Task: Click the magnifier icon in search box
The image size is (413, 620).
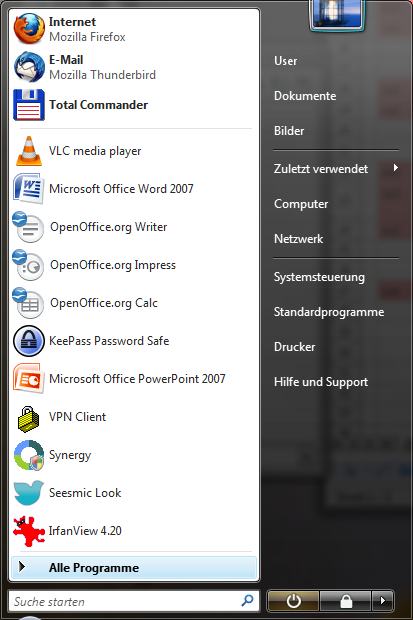Action: click(248, 601)
